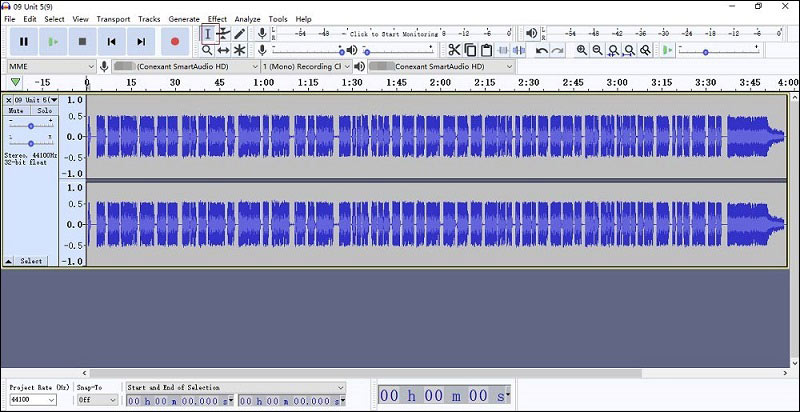Viewport: 800px width, 412px height.
Task: Select the Zoom magnifier tool
Action: click(x=207, y=50)
